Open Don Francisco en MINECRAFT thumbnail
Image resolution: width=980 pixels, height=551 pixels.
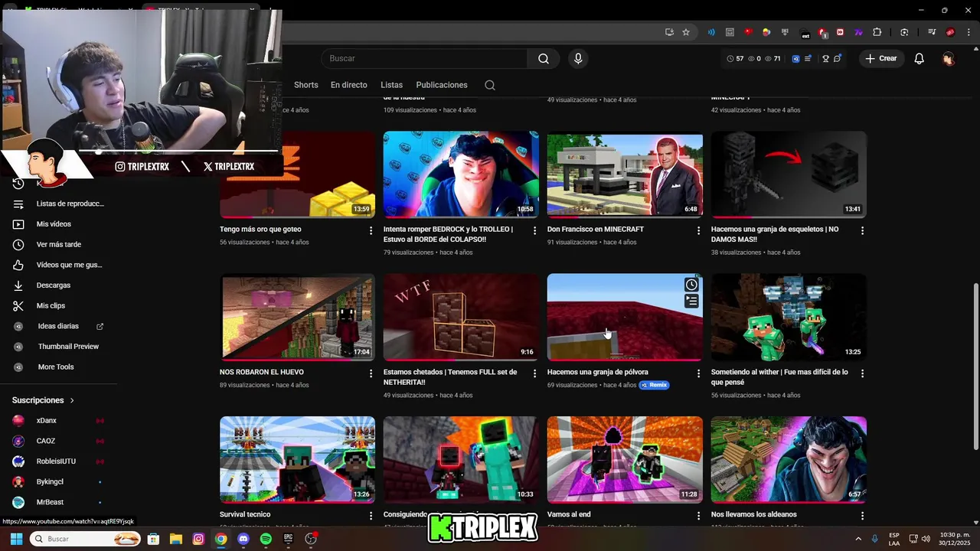(625, 174)
